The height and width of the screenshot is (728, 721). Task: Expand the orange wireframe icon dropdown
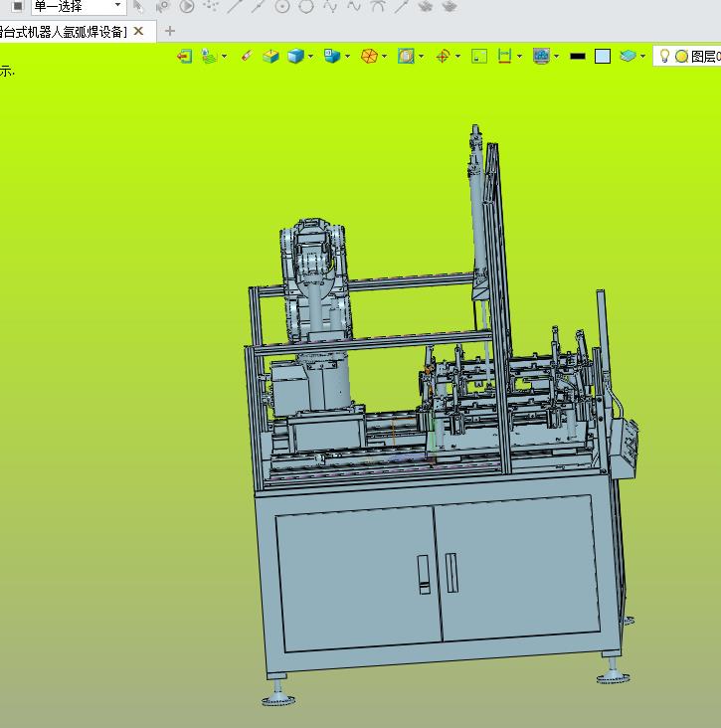(385, 57)
